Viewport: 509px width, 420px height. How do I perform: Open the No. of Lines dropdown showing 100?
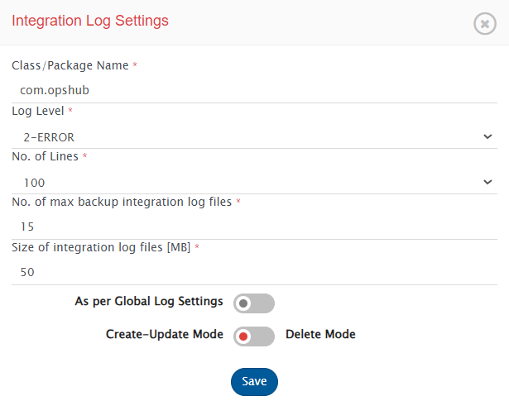click(x=248, y=182)
